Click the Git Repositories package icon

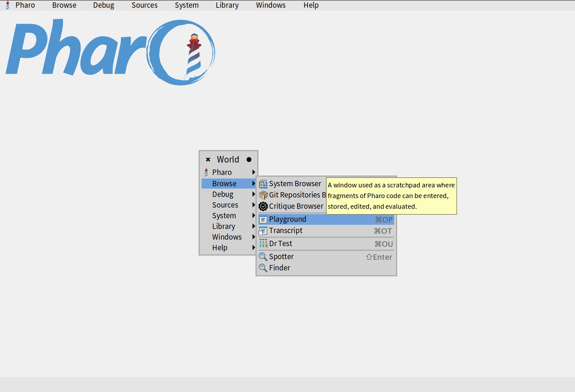click(263, 195)
